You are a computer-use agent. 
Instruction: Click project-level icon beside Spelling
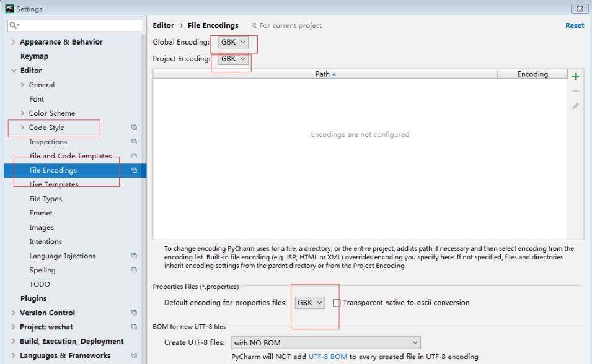point(134,270)
